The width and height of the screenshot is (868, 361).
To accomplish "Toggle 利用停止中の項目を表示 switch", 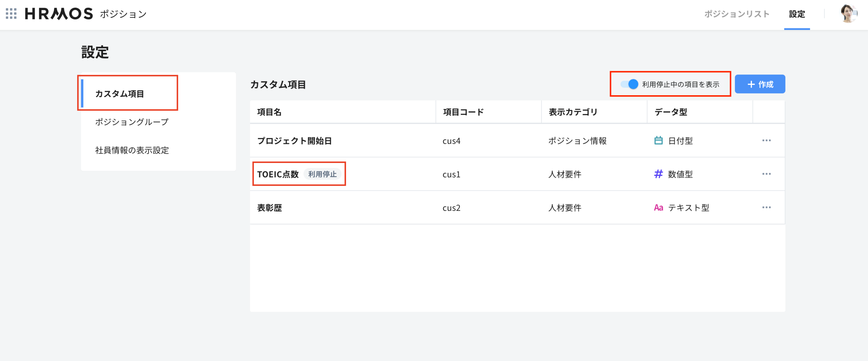I will point(629,84).
